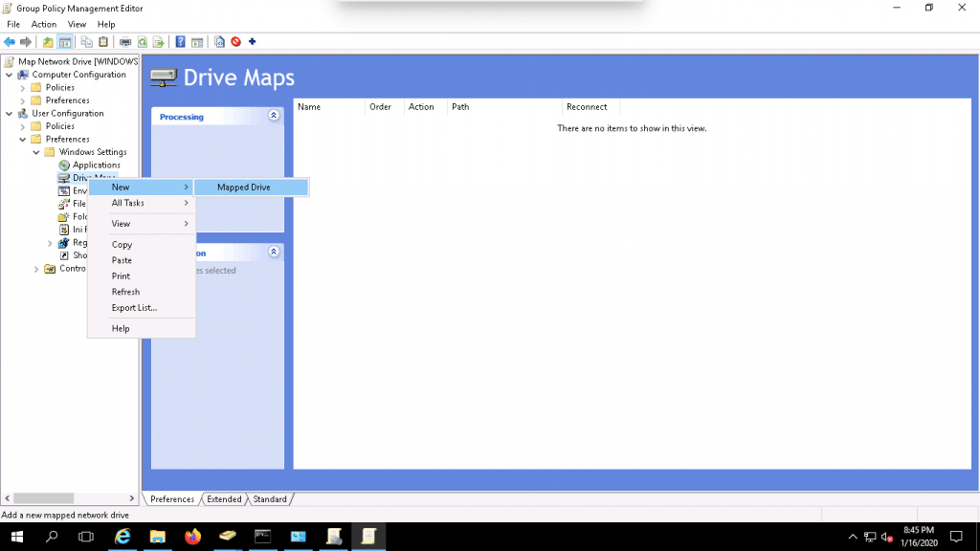Collapse the Windows Settings folder
980x551 pixels.
(x=36, y=152)
